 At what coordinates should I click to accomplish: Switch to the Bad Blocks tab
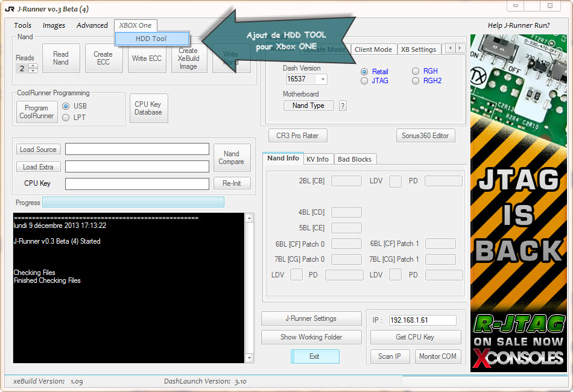pyautogui.click(x=355, y=159)
